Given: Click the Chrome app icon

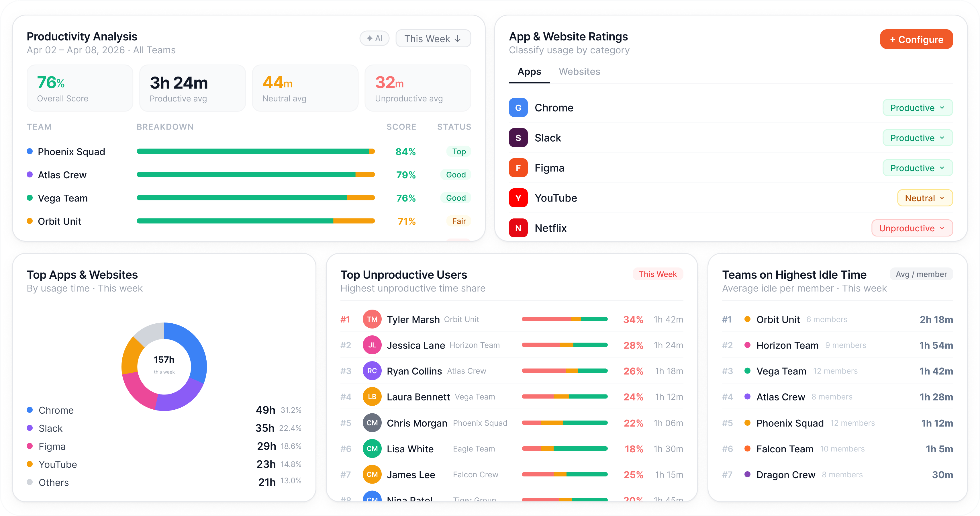Looking at the screenshot, I should tap(518, 108).
